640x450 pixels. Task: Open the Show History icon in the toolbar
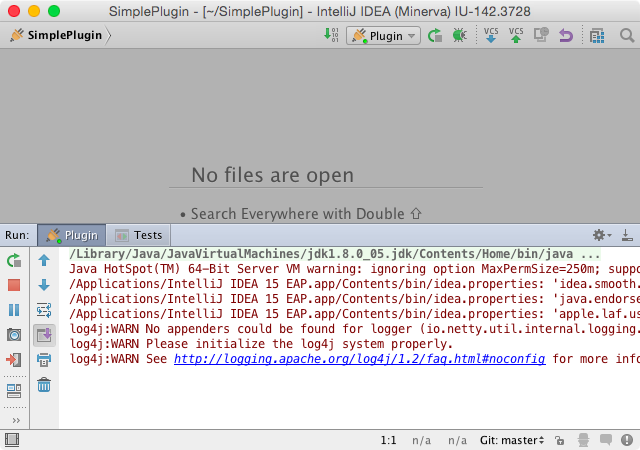tap(541, 35)
